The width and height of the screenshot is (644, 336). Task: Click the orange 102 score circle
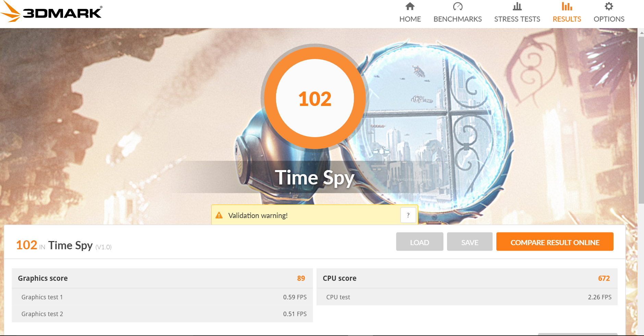click(x=315, y=98)
